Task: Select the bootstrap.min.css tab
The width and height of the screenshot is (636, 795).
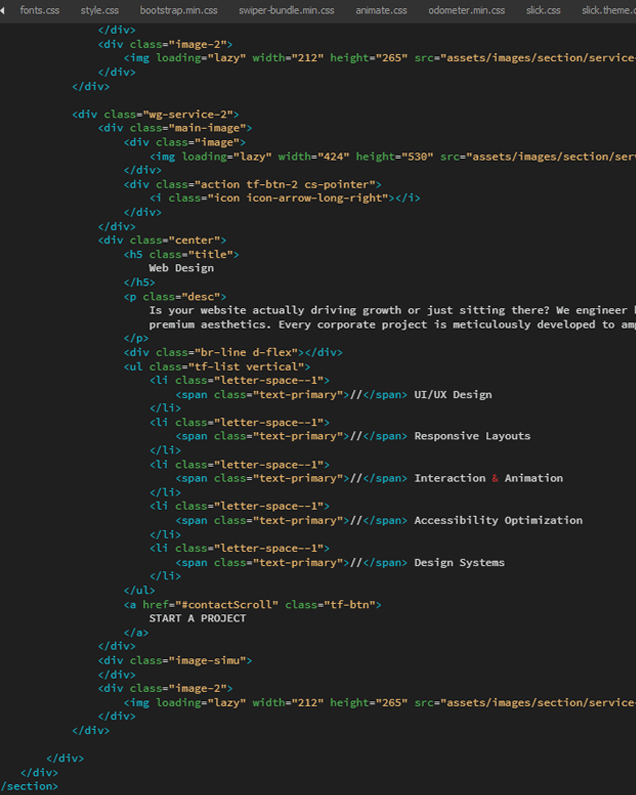Action: [179, 10]
